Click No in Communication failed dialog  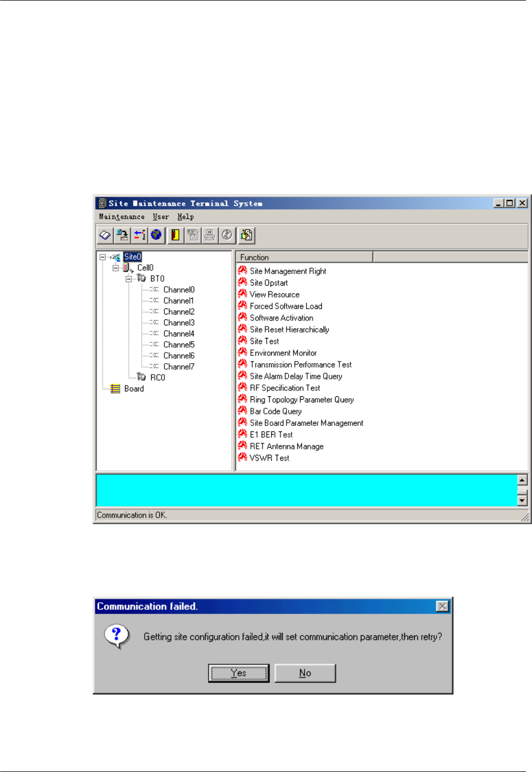[305, 673]
